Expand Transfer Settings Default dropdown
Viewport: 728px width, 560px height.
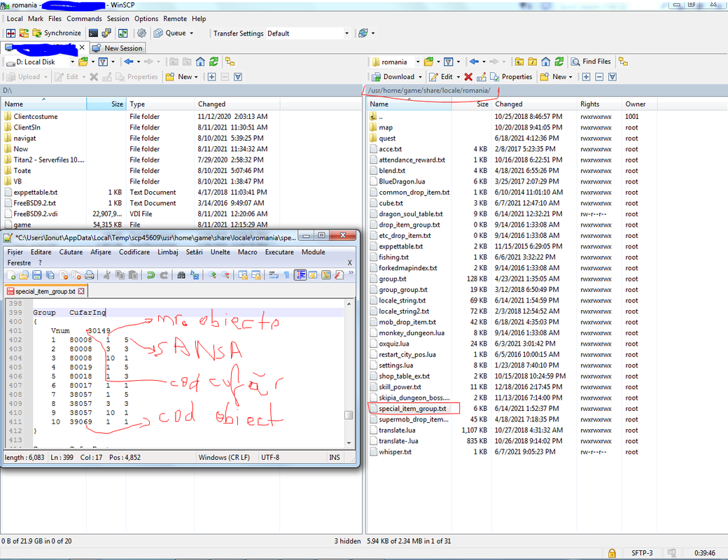click(346, 33)
